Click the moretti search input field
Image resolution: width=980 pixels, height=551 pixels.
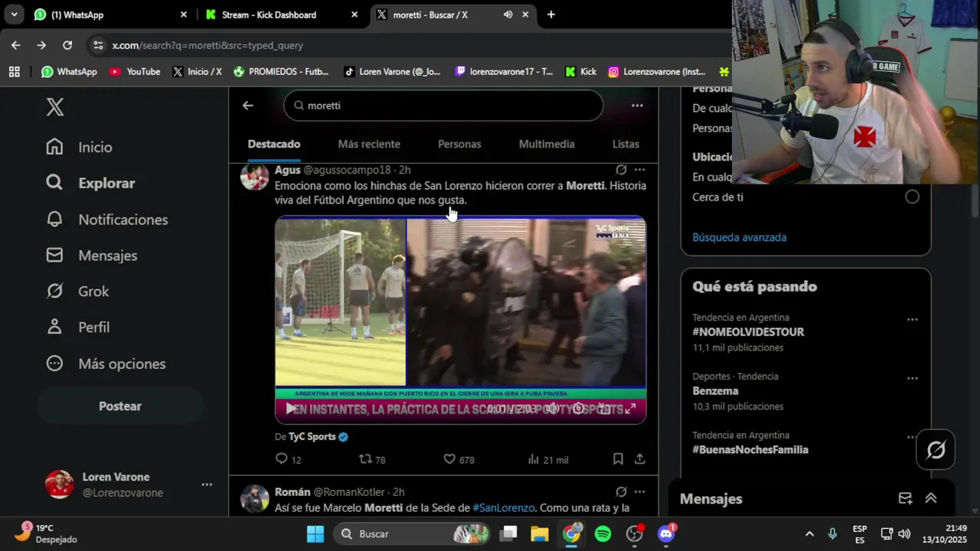coord(443,106)
